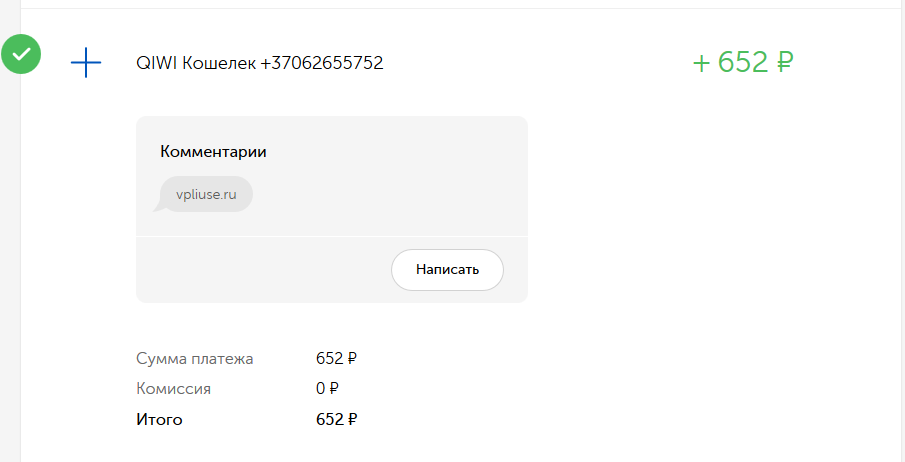The width and height of the screenshot is (905, 462).
Task: Select the 652 ₽ value beside Сумма платежа
Action: [336, 359]
